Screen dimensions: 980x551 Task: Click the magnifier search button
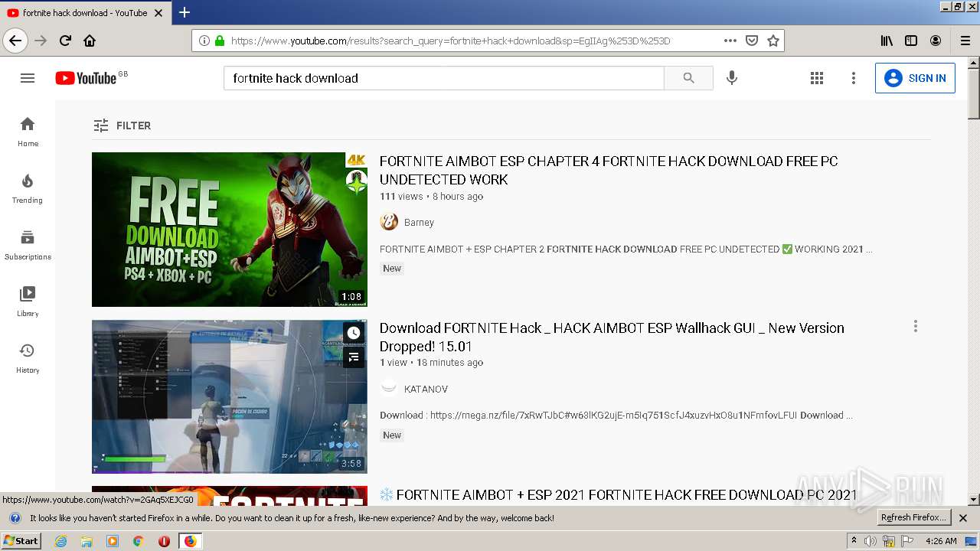[x=688, y=78]
